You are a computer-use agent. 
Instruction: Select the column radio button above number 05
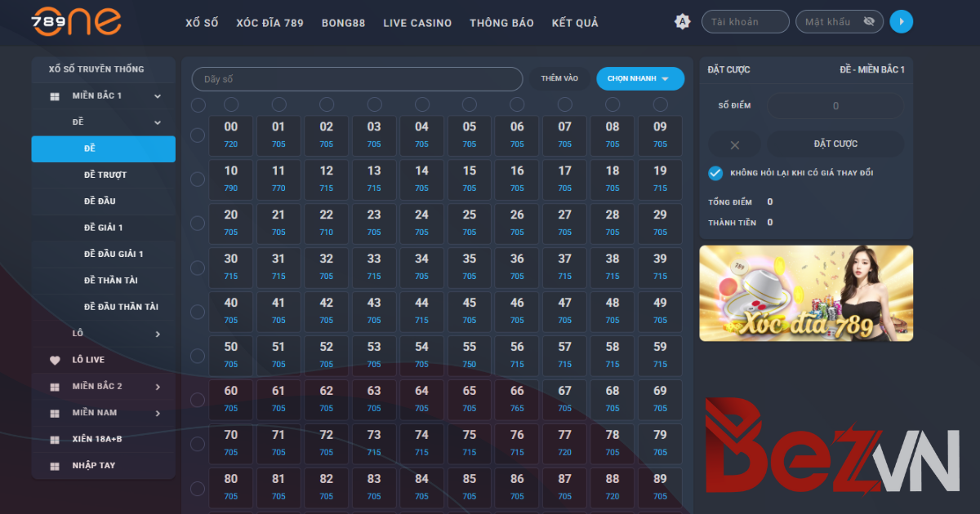pos(469,104)
